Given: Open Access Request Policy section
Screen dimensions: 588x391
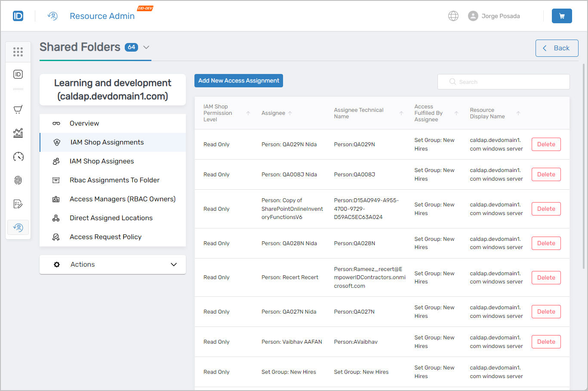Looking at the screenshot, I should point(105,237).
